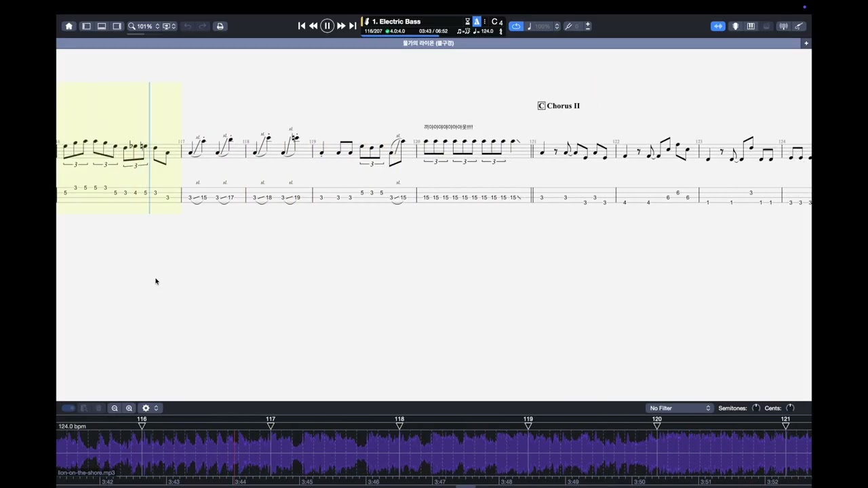Edit the 124.0 tempo value

tap(487, 31)
